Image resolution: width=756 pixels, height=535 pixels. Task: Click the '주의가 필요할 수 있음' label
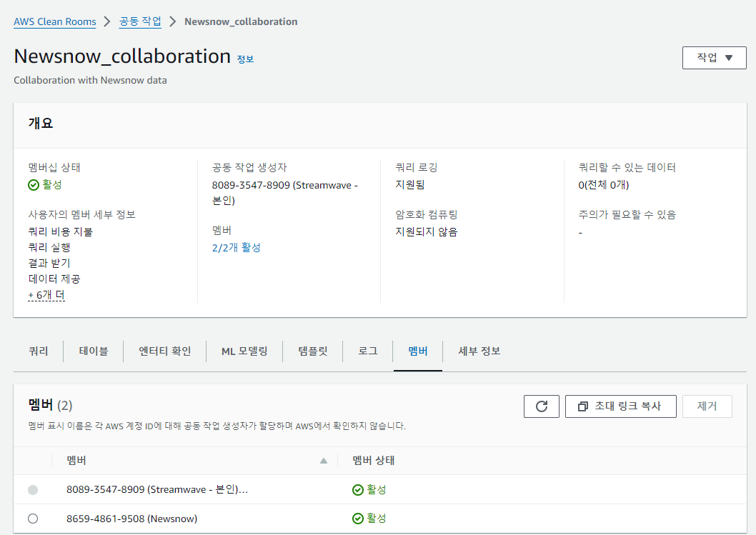pos(627,214)
